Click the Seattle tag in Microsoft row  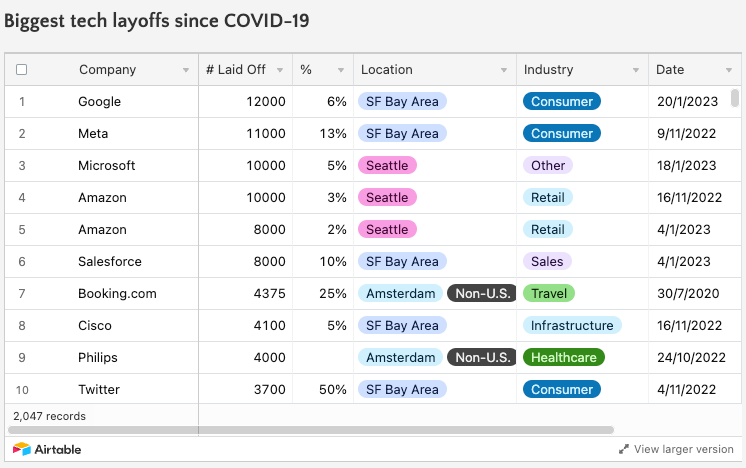click(387, 166)
